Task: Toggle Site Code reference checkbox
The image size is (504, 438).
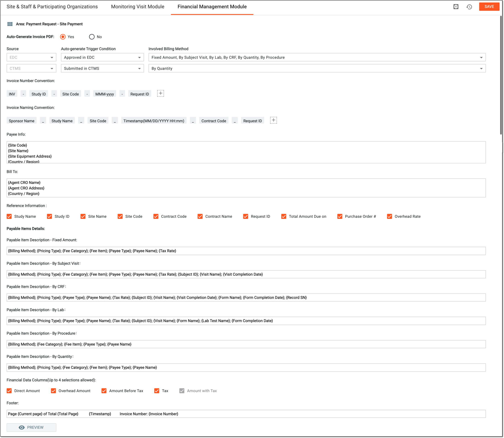Action: click(x=120, y=216)
